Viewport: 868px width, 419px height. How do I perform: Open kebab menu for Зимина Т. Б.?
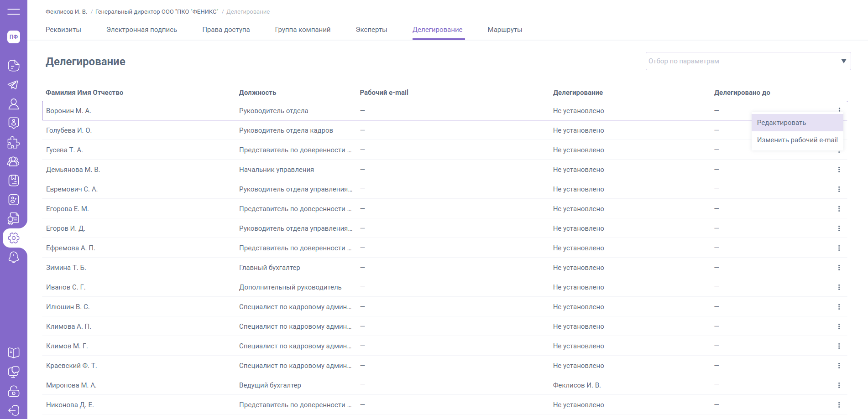(839, 268)
